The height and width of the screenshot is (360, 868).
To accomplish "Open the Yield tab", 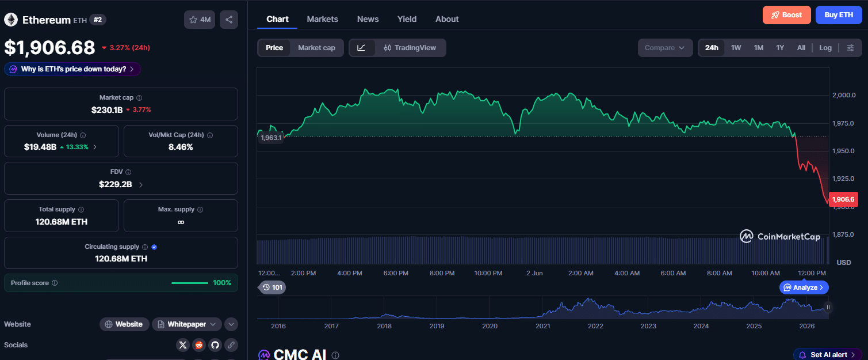I will [x=407, y=19].
